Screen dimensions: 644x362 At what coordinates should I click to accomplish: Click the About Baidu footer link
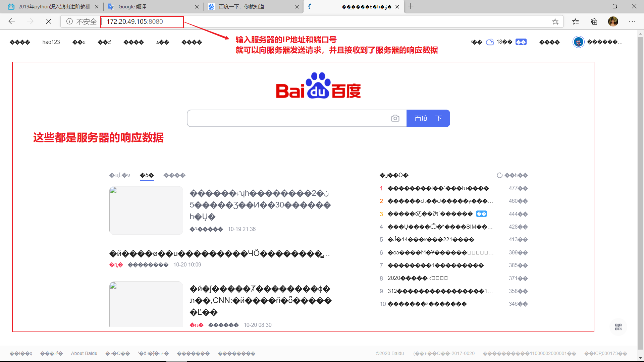(84, 353)
